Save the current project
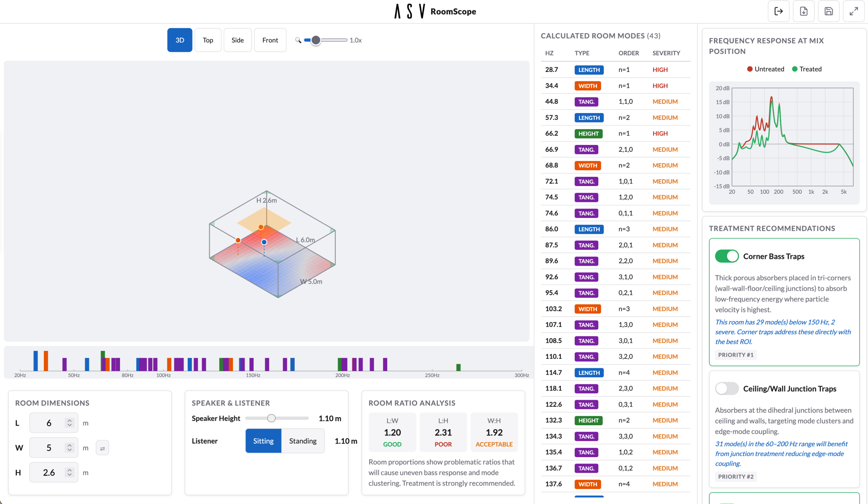This screenshot has width=868, height=504. [829, 12]
